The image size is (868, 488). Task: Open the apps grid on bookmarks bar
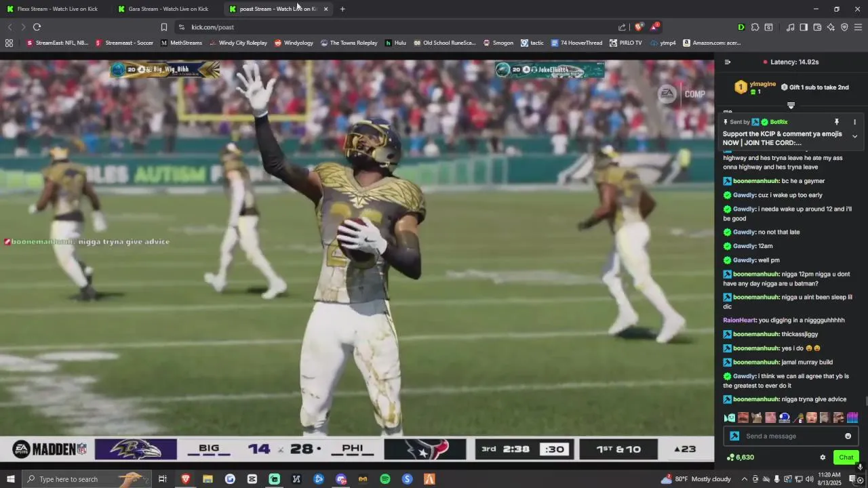(9, 43)
